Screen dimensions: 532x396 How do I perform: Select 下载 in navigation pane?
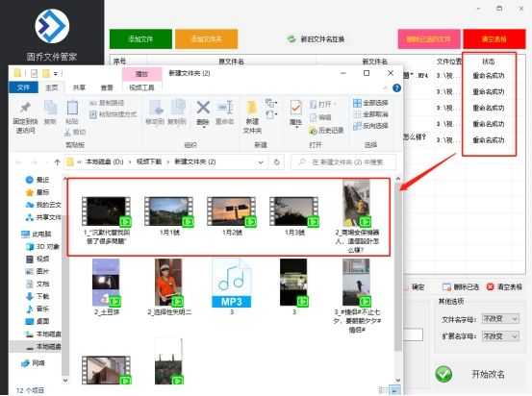click(x=38, y=296)
